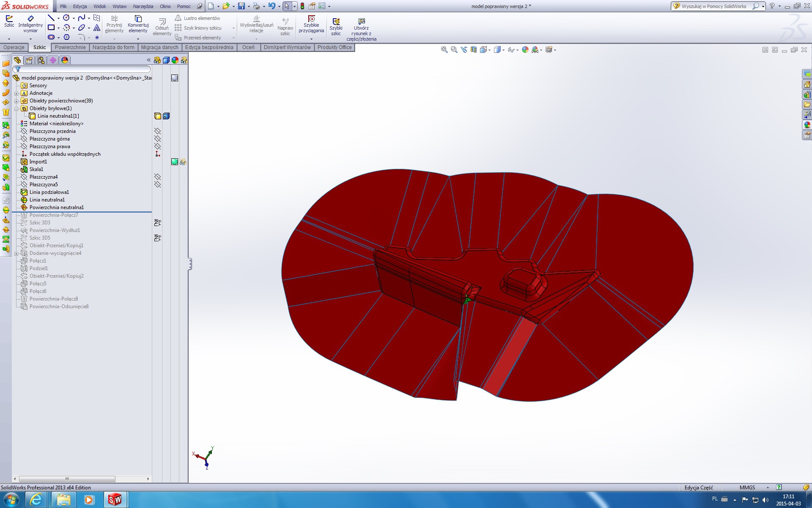
Task: Collapse Obiekty bryłowe(1) folder
Action: point(16,108)
